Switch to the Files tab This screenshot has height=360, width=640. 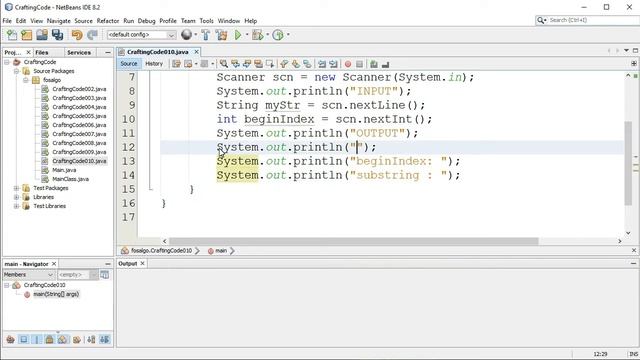click(42, 53)
